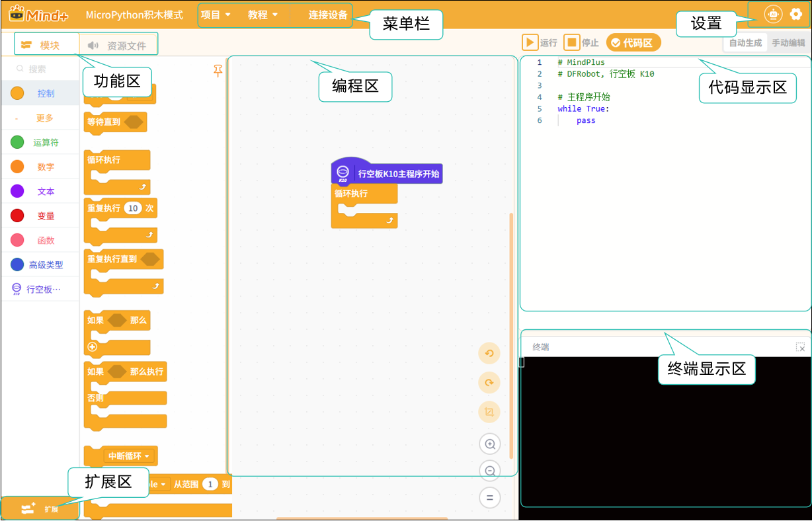The width and height of the screenshot is (812, 521).
Task: Select the red 变量 category circle
Action: click(17, 216)
